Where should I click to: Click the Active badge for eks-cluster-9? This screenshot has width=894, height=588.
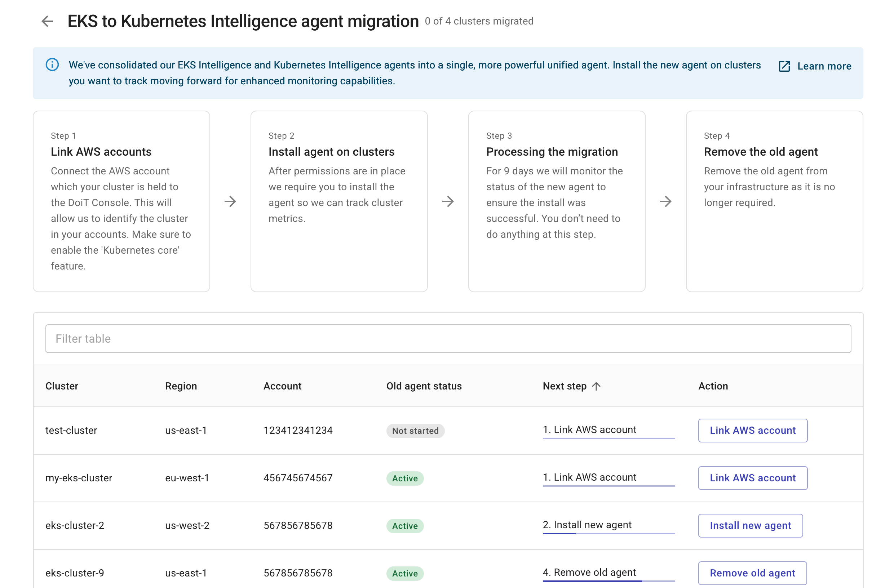point(404,573)
